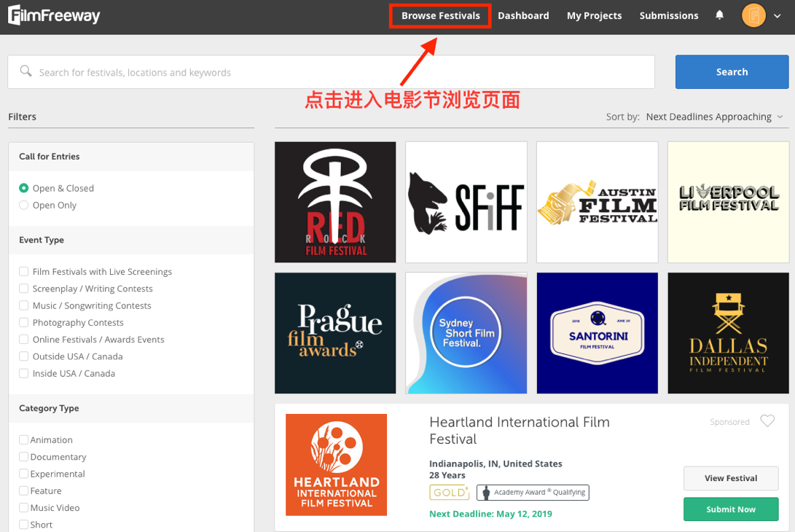The width and height of the screenshot is (795, 532).
Task: Open Dallas Independent Film Festival thumbnail
Action: click(729, 333)
